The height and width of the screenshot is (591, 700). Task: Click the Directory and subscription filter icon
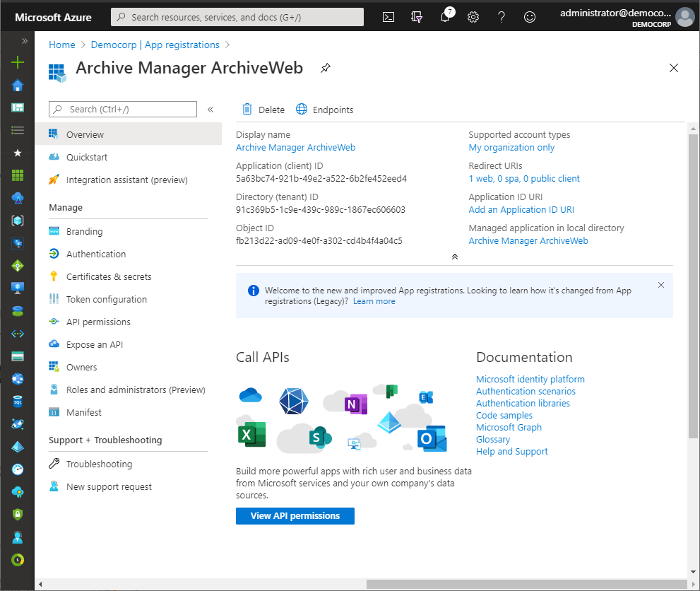pyautogui.click(x=417, y=17)
